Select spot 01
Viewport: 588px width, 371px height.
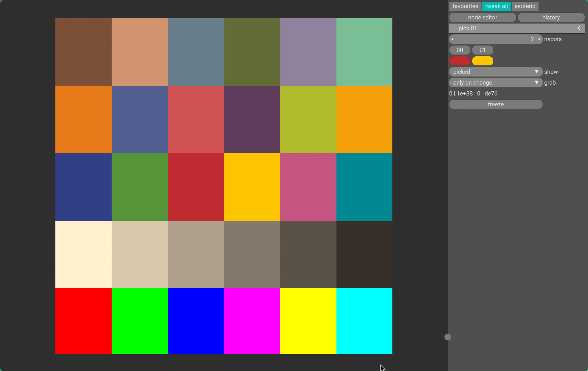[483, 50]
